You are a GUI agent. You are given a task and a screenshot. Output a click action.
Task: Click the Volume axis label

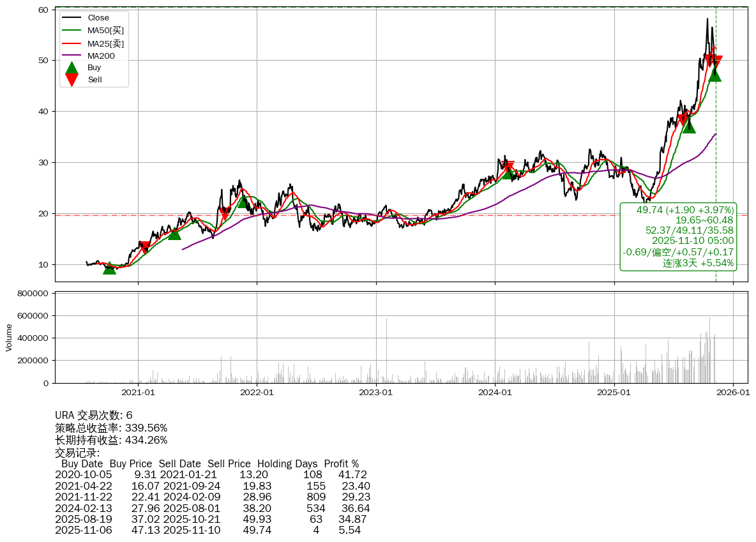(9, 337)
